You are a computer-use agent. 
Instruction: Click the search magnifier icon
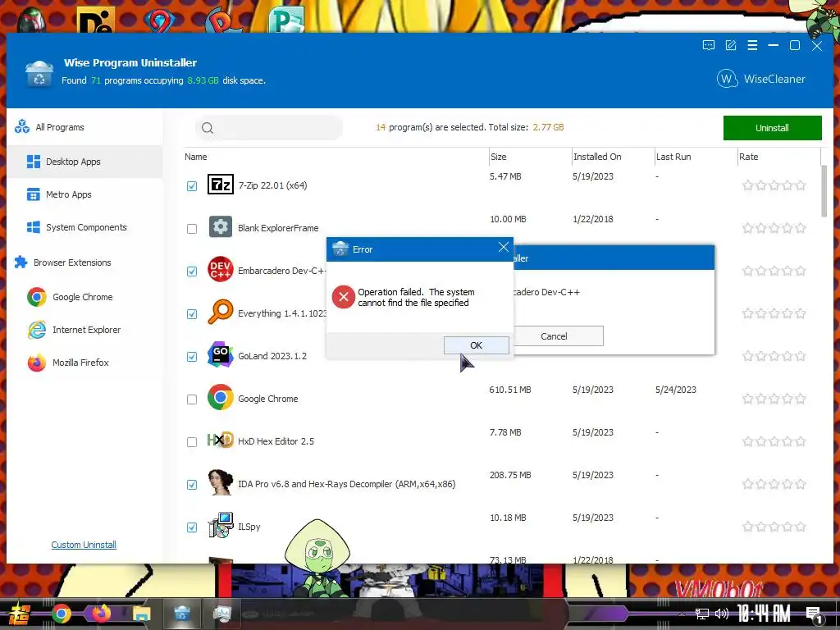(x=208, y=127)
